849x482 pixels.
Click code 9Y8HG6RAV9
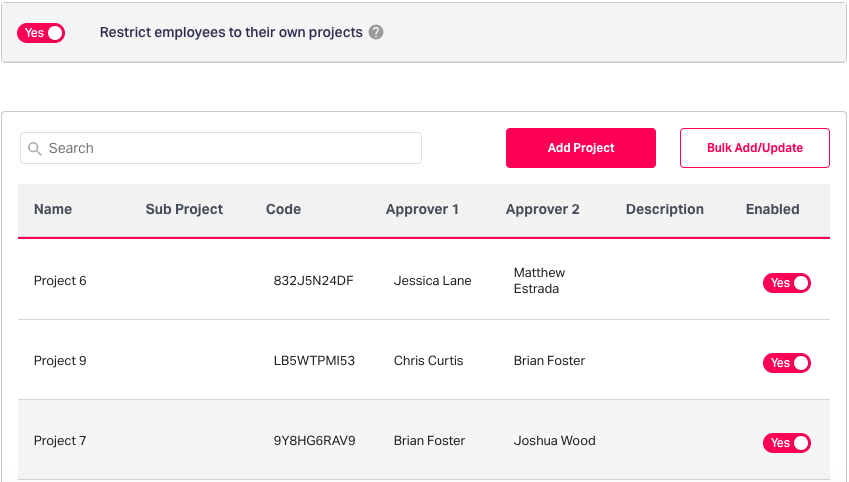[315, 441]
